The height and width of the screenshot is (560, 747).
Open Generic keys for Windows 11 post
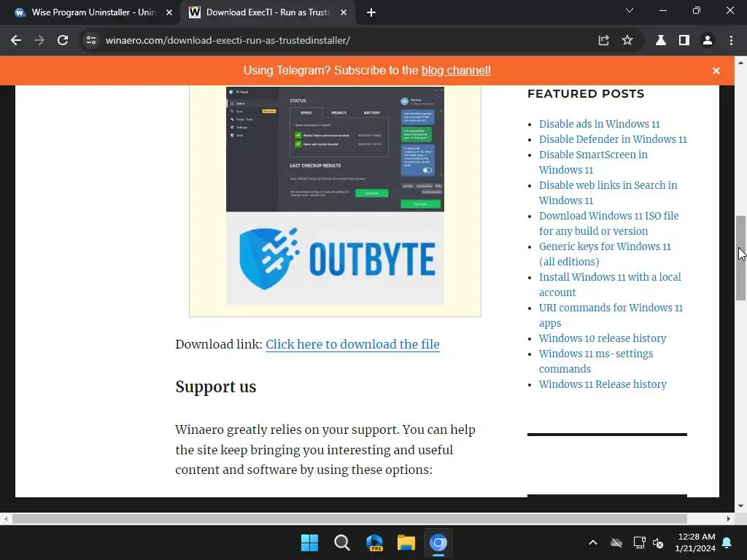(x=605, y=254)
